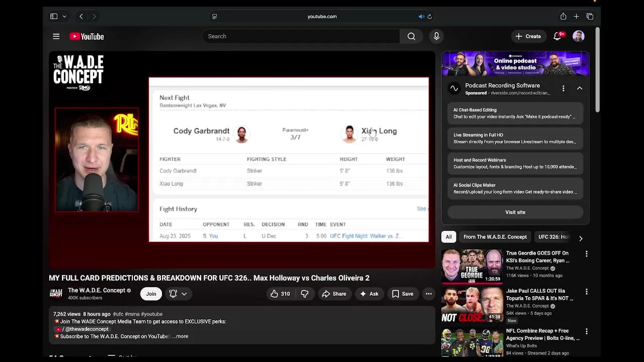644x362 pixels.
Task: Click the Visit site button
Action: tap(515, 212)
